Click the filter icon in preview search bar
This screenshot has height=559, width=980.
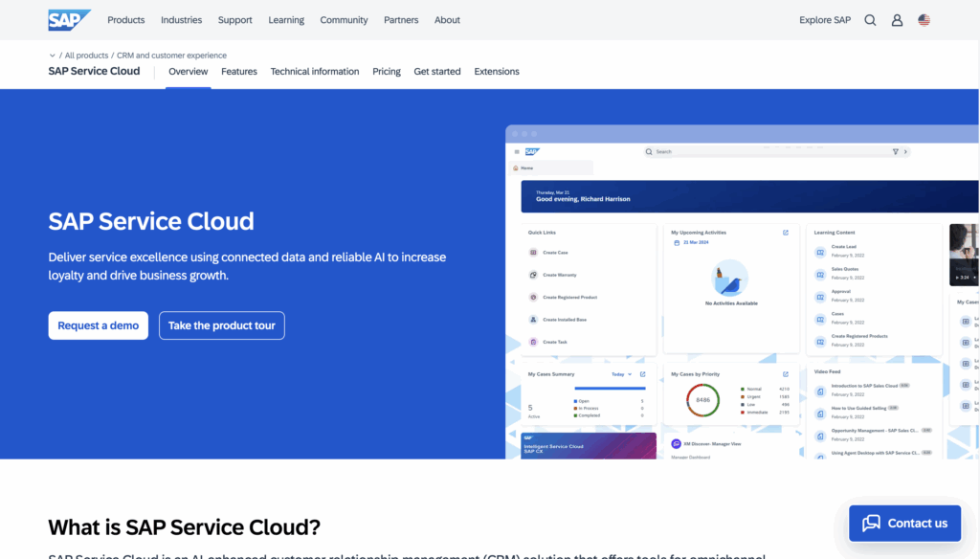[x=895, y=152]
